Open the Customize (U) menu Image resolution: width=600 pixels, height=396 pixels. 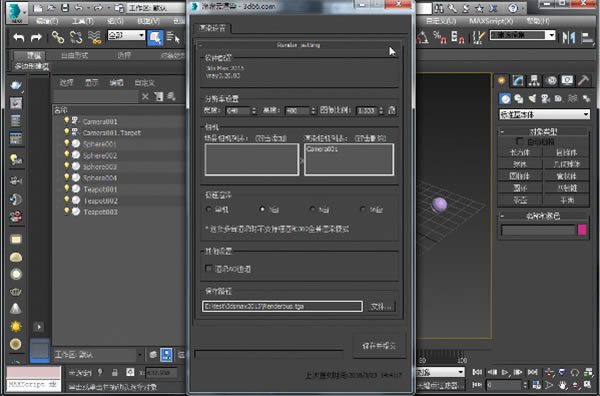(x=441, y=21)
